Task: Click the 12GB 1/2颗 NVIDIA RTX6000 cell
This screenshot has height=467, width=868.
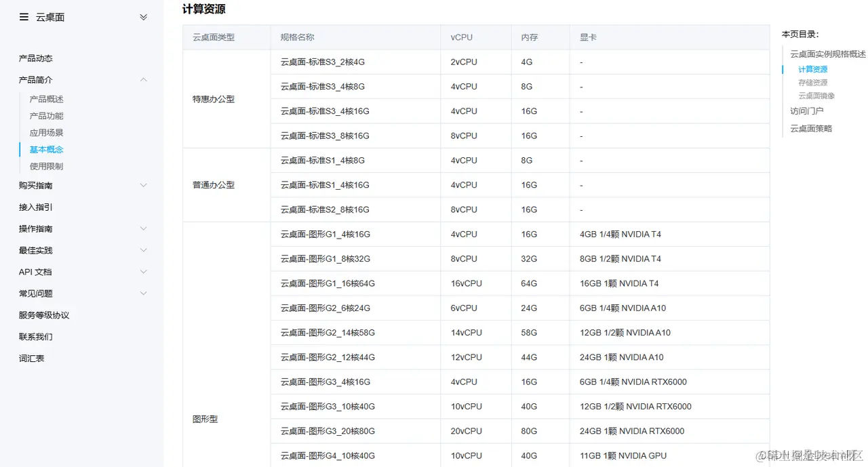Action: [670, 407]
